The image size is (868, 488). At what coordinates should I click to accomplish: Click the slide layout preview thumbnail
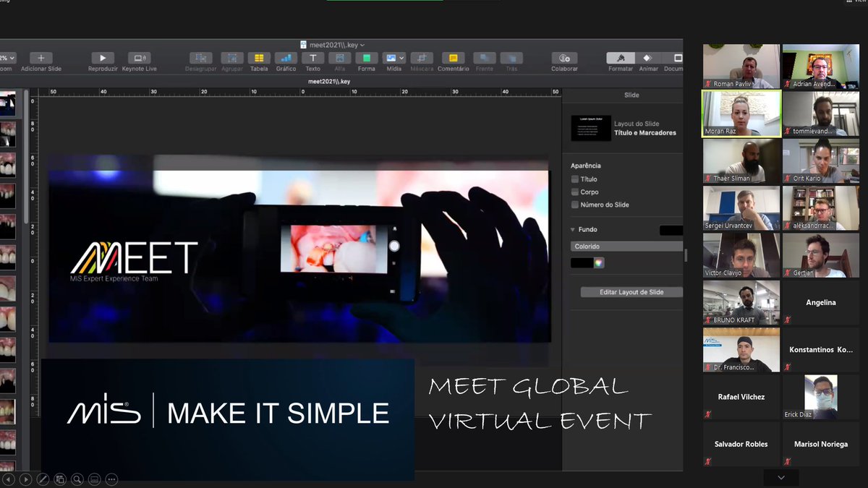click(x=591, y=128)
